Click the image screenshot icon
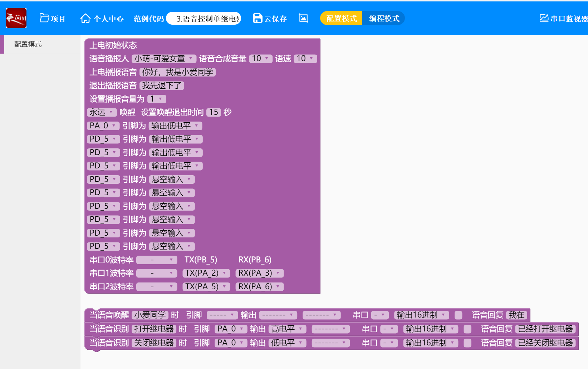This screenshot has height=369, width=588. [x=303, y=18]
